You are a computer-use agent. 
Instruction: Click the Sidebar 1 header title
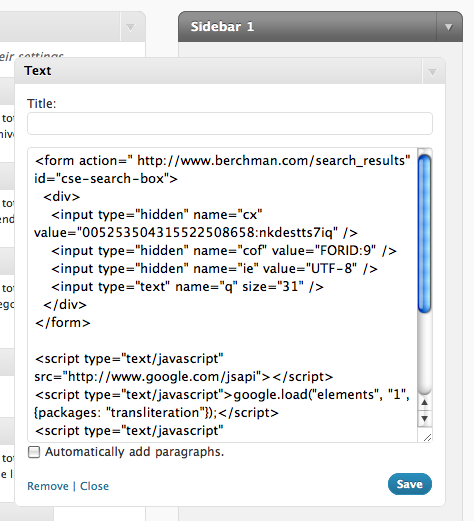222,27
